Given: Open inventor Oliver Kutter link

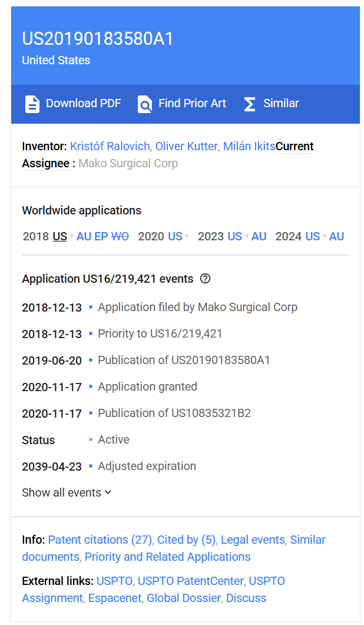Looking at the screenshot, I should click(x=186, y=146).
